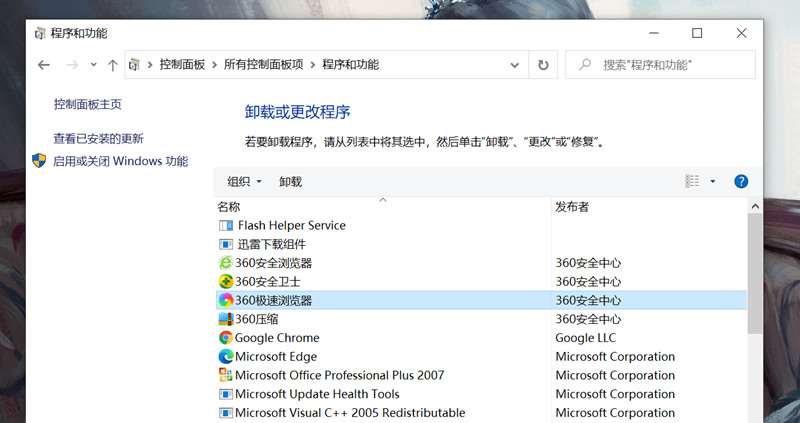The height and width of the screenshot is (423, 800).
Task: Expand address bar history dropdown
Action: pos(515,65)
